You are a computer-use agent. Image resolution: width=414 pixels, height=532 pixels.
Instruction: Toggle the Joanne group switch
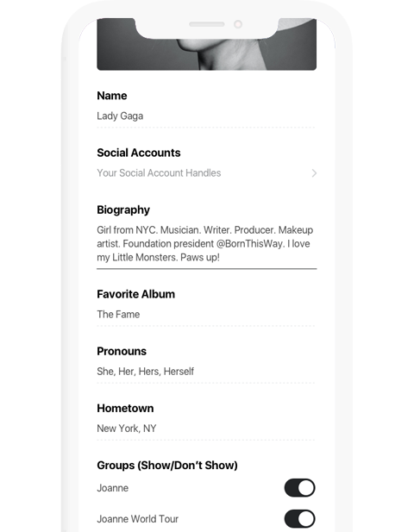[x=299, y=488]
